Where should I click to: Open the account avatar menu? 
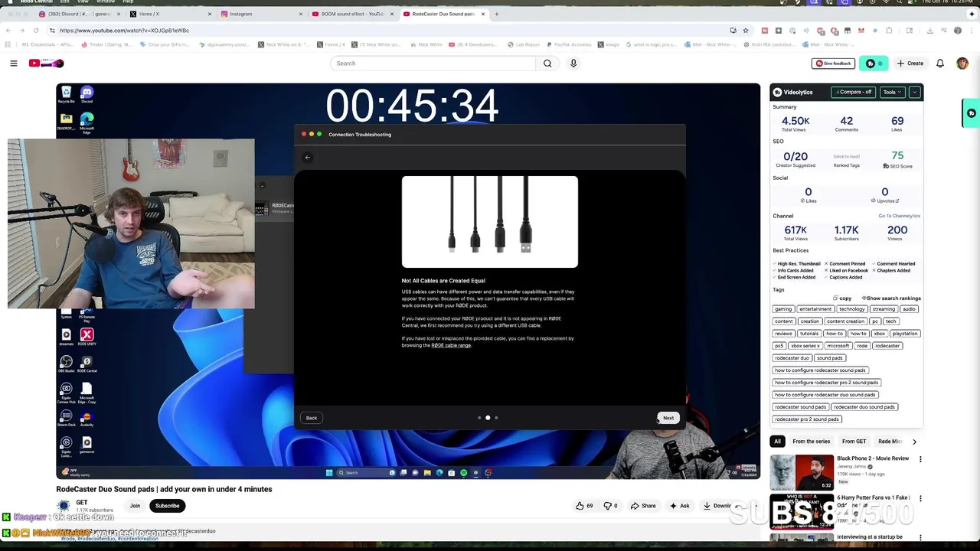[x=962, y=63]
